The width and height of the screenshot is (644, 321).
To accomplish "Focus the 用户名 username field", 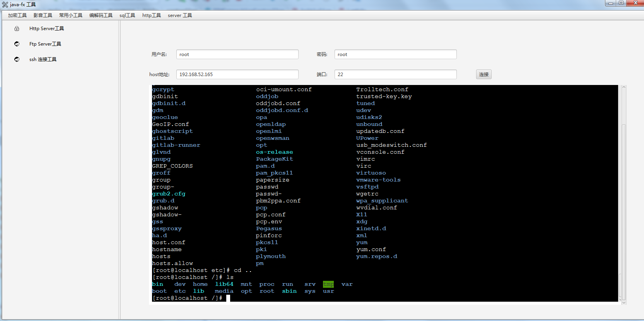I will (x=237, y=54).
